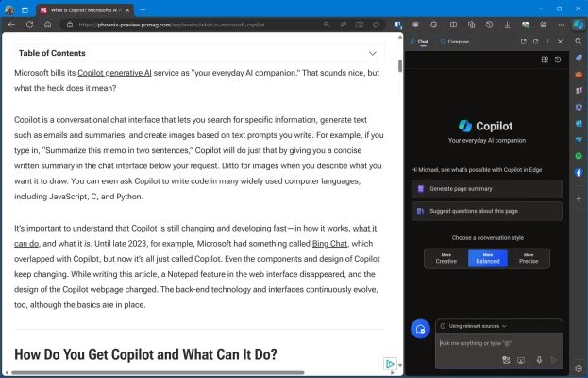Open a new browser tab
The image size is (588, 378).
point(143,10)
